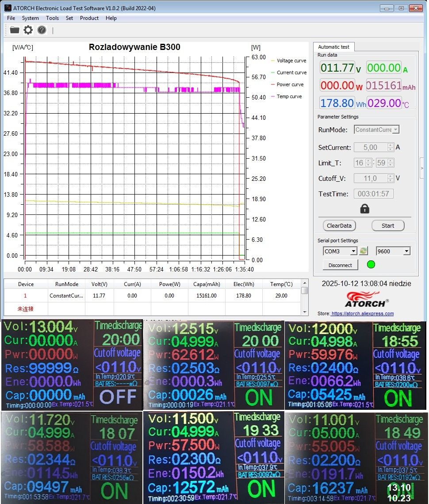Click the ClearData button

click(x=339, y=225)
